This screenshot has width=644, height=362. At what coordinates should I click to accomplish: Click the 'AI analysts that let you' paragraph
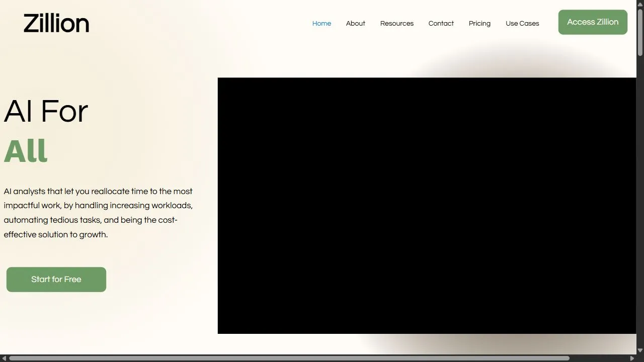[98, 213]
